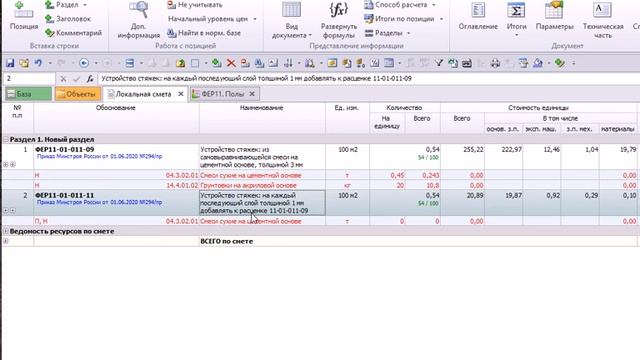
Task: Expand the ВСЕГО по смете row
Action: click(x=6, y=241)
